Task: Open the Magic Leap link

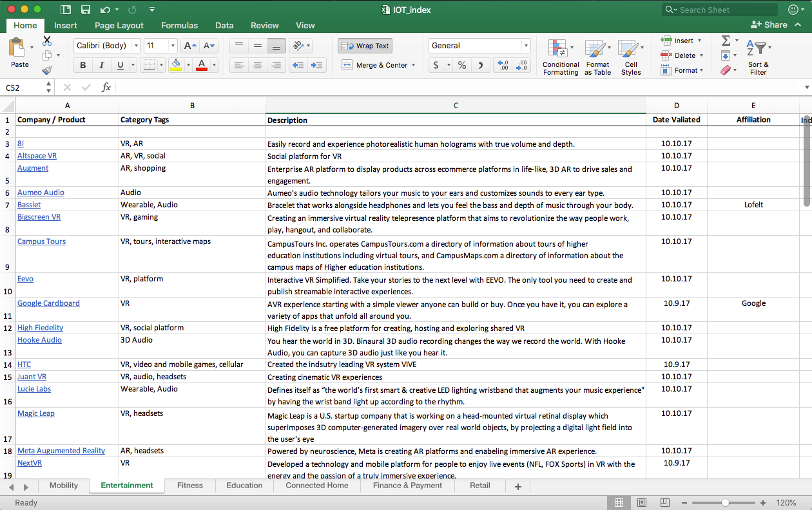Action: (36, 413)
